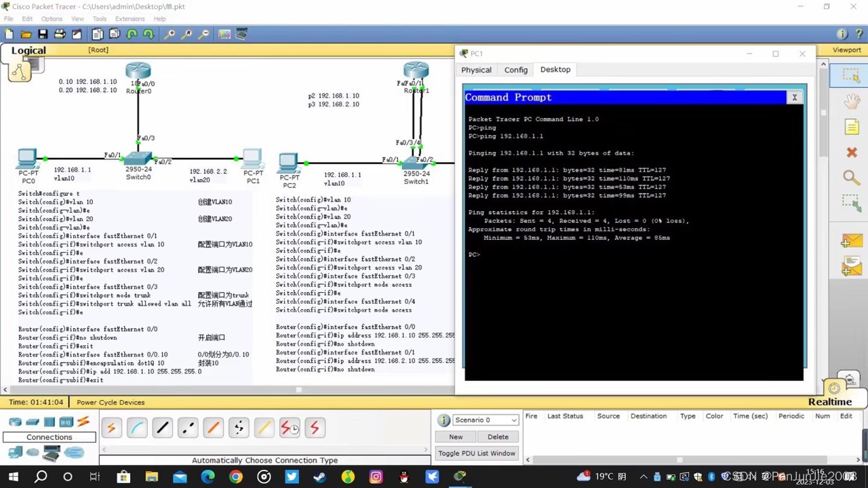Select the Connections lightning category icon
Viewport: 868px width, 488px height.
pyautogui.click(x=83, y=422)
